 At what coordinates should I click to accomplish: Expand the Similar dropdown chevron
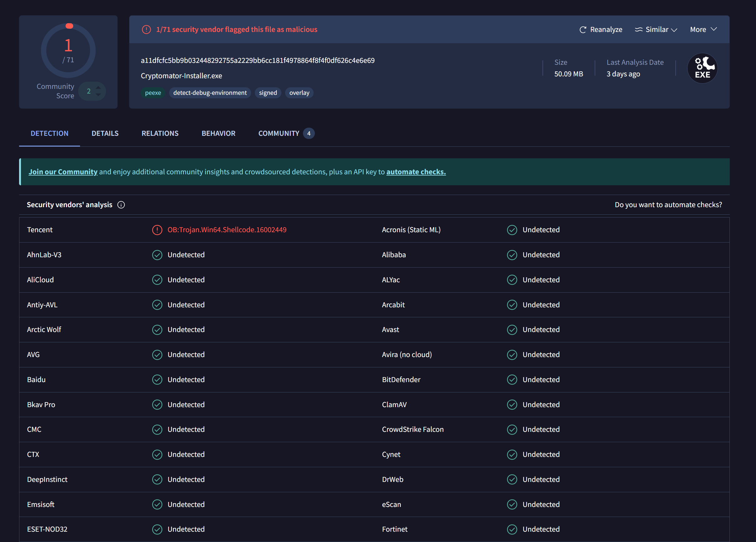674,30
